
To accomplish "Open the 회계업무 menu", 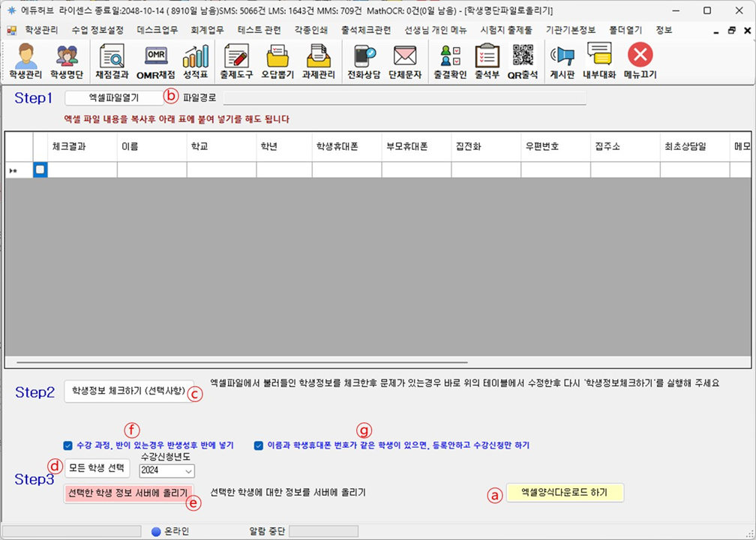I will pyautogui.click(x=208, y=31).
